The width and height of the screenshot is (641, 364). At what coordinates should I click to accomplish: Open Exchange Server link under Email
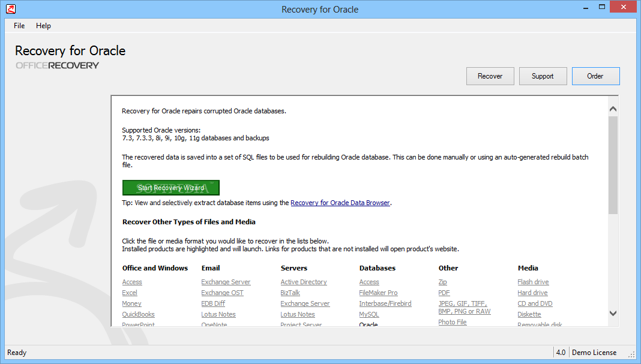pos(226,282)
